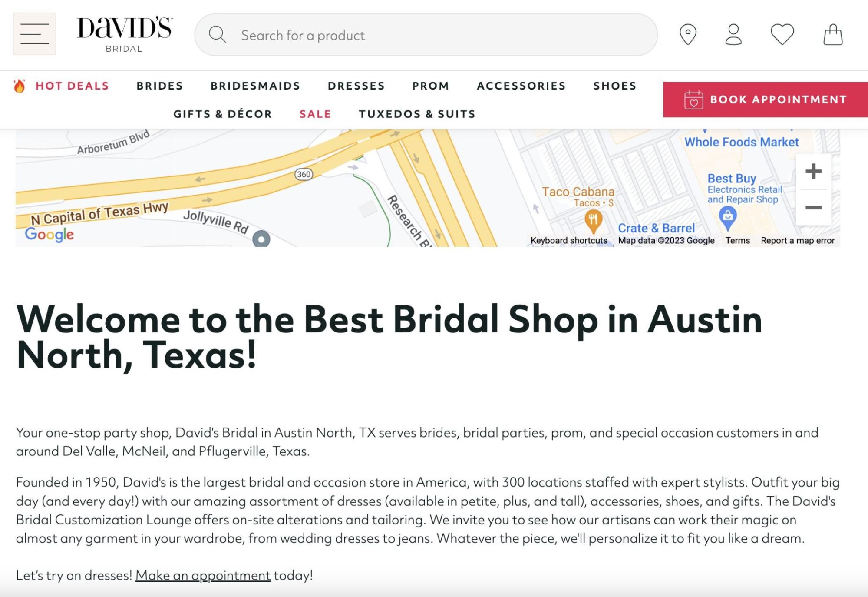The width and height of the screenshot is (868, 597).
Task: Click the wishlist heart icon
Action: pos(782,34)
